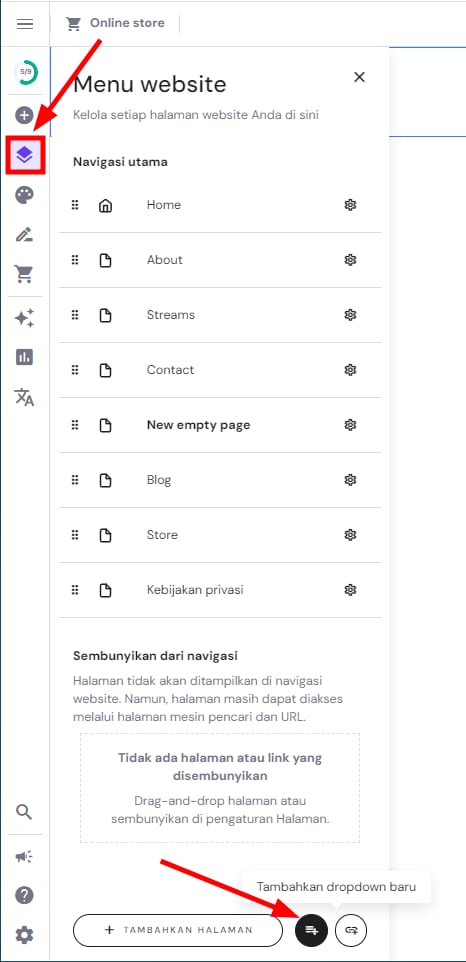
Task: Open settings gear for Kebijakan privasi page
Action: point(350,590)
